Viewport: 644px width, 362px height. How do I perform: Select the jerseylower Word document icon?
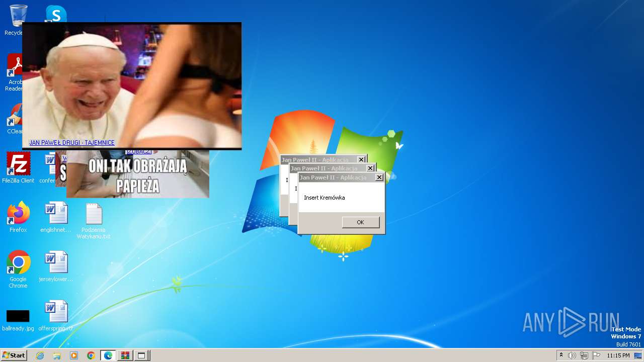(x=56, y=266)
